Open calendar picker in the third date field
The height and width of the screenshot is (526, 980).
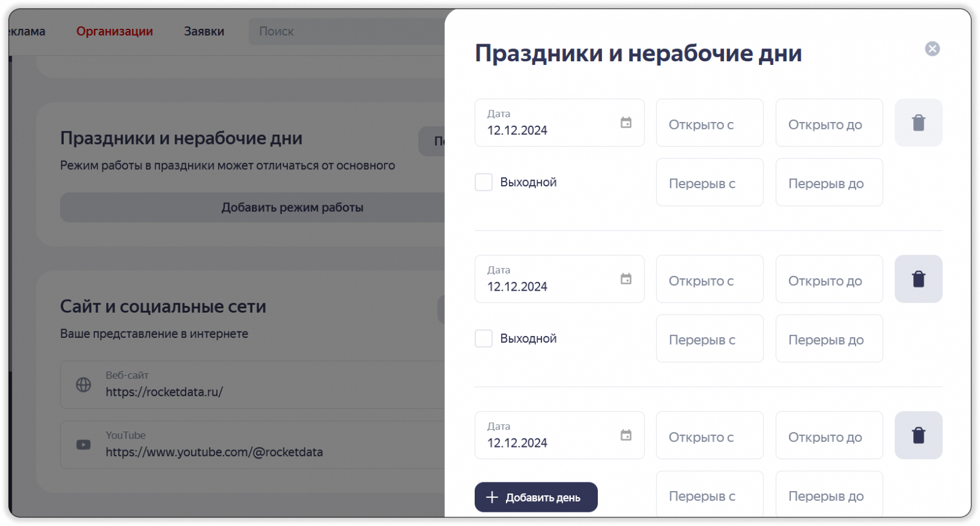tap(626, 435)
